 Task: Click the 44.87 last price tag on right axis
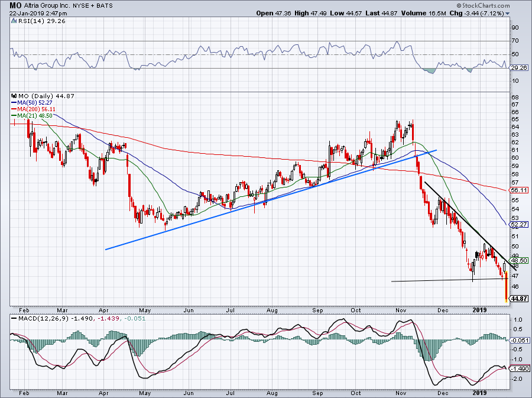click(x=519, y=299)
